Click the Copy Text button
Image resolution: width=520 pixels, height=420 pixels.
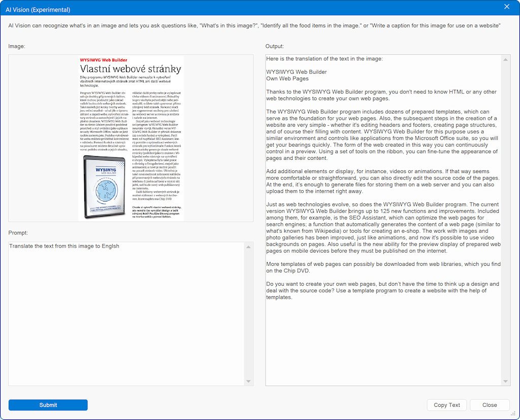coord(447,405)
